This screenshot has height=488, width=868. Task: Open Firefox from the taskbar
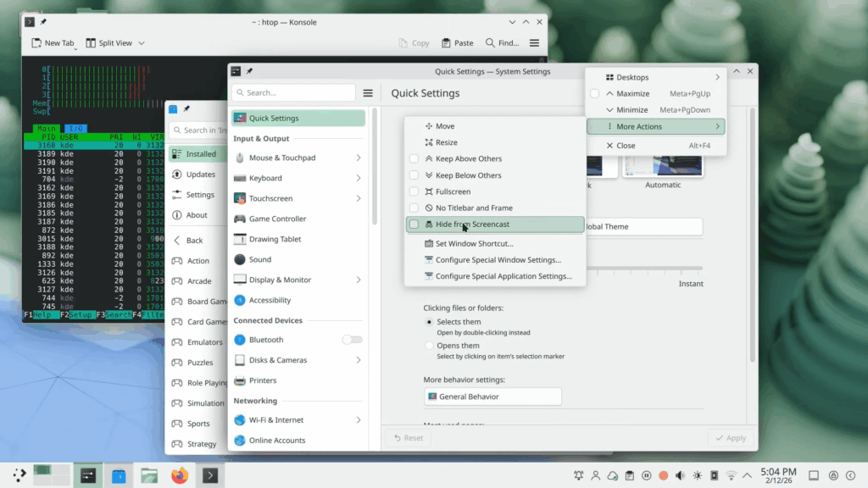click(x=180, y=476)
